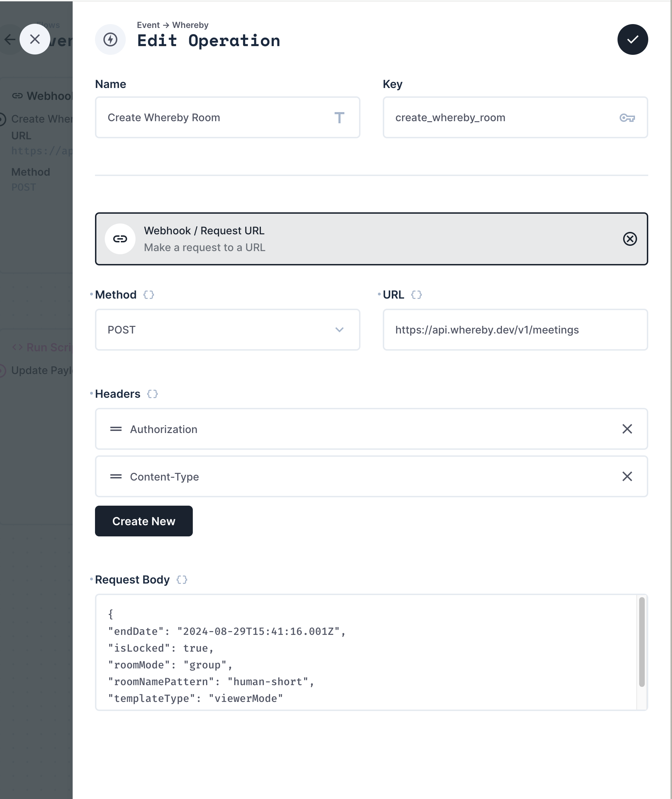The image size is (672, 799).
Task: Remove the Content-Type header
Action: 627,476
